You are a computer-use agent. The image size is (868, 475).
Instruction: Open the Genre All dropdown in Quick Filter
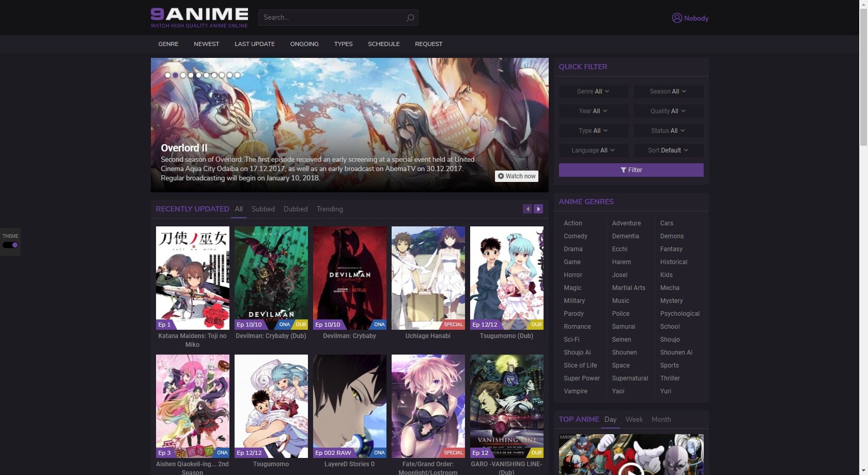tap(593, 91)
